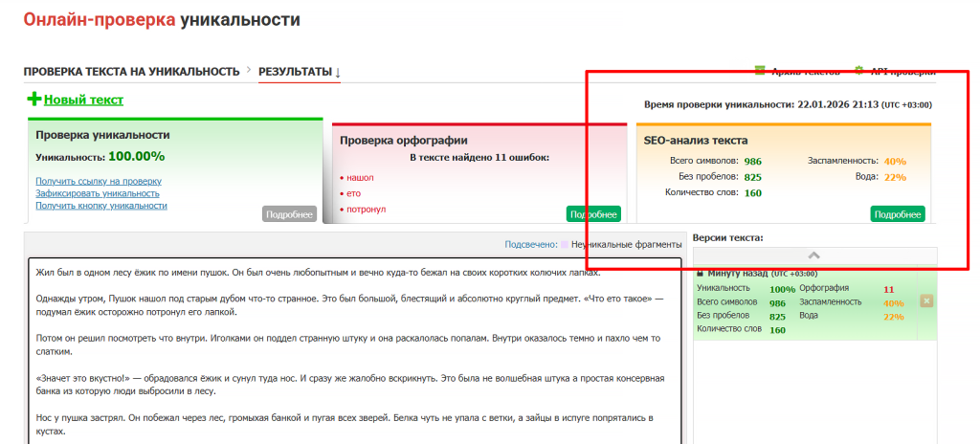Click the paragraph starting Жил был в одном лесу
980x444 pixels.
318,273
